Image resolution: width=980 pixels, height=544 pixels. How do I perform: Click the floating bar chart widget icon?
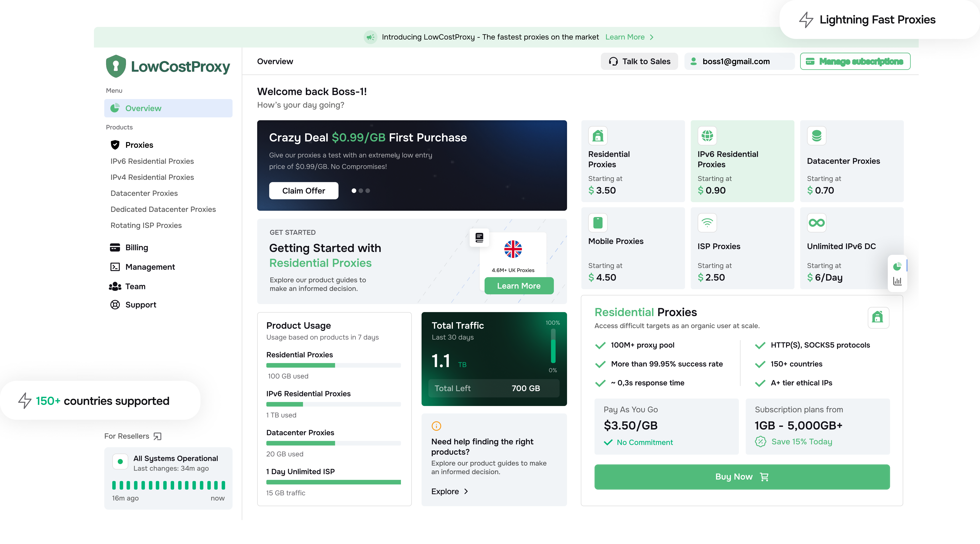click(x=897, y=281)
